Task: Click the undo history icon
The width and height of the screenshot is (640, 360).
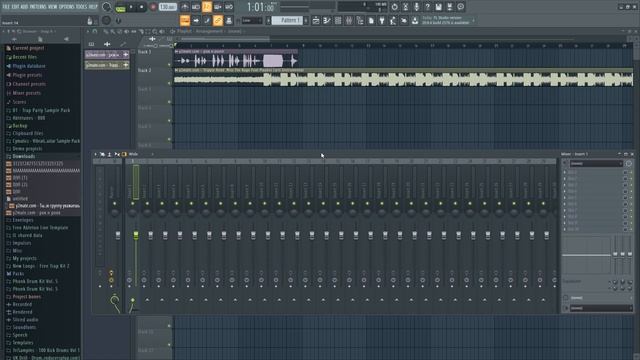Action: tap(394, 7)
